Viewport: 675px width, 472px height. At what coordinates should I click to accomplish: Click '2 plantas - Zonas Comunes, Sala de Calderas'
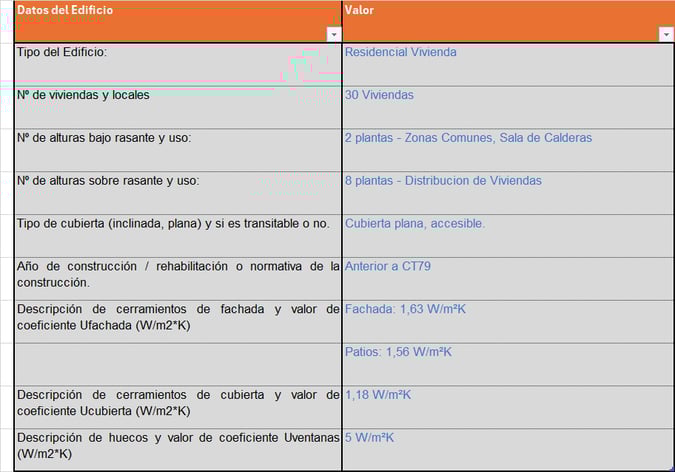tap(508, 150)
